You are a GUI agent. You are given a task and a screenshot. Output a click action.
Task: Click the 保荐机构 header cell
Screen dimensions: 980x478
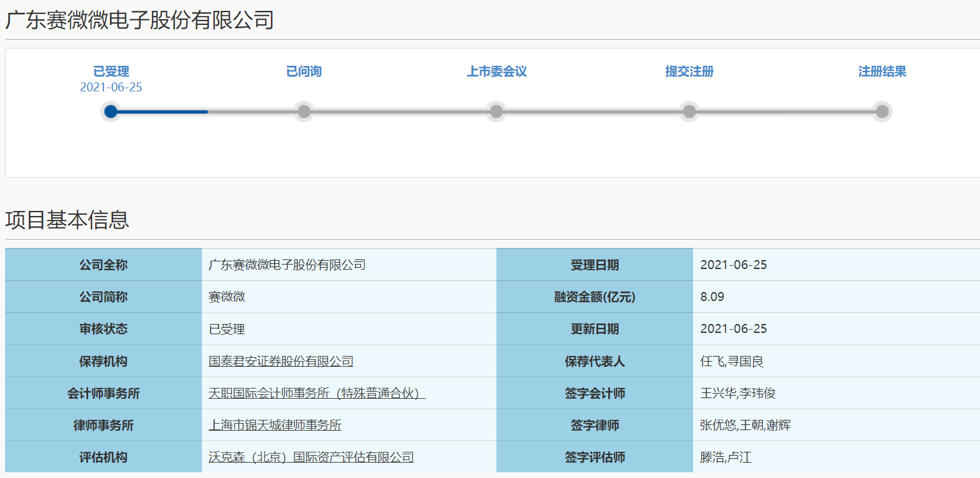pos(103,360)
